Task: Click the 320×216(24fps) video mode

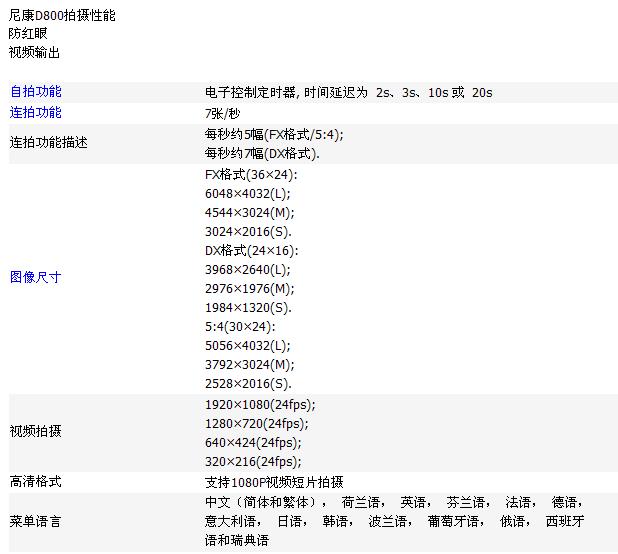Action: coord(253,461)
